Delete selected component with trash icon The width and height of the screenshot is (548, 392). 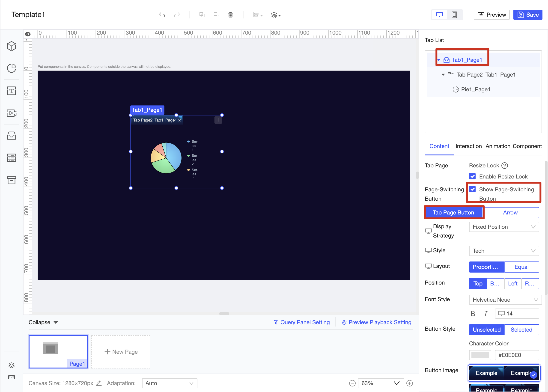[x=231, y=15]
